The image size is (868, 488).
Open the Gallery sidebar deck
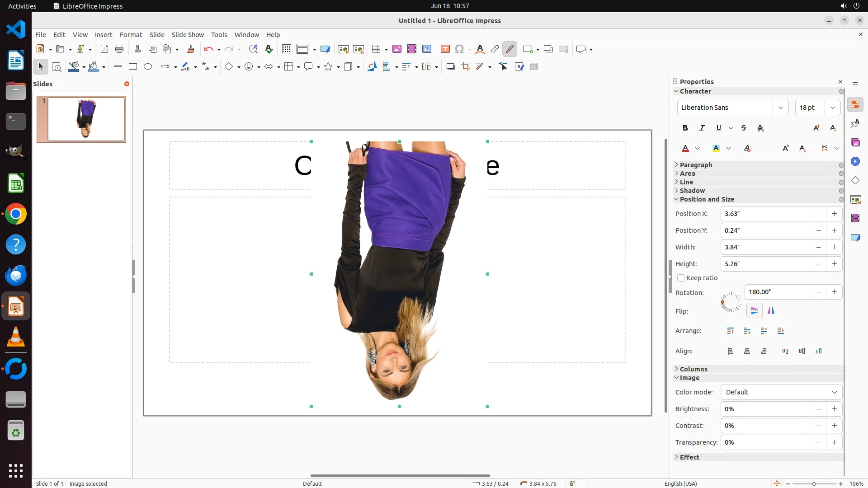(855, 143)
